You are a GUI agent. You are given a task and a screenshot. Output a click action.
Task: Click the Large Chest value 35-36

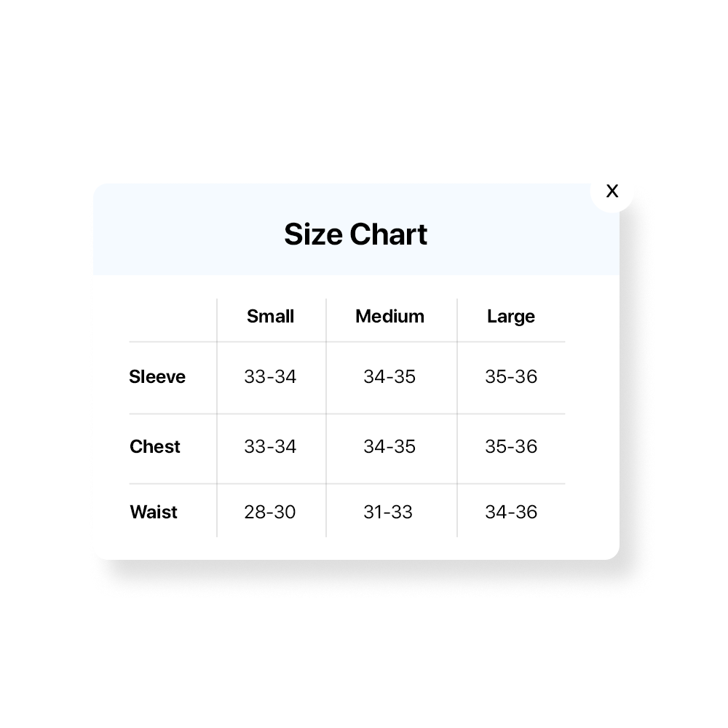pyautogui.click(x=510, y=446)
